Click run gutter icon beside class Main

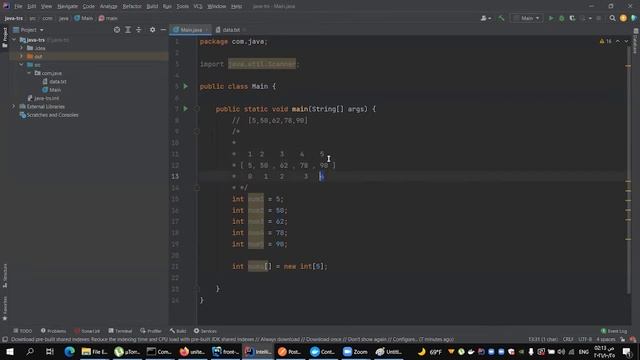point(185,87)
